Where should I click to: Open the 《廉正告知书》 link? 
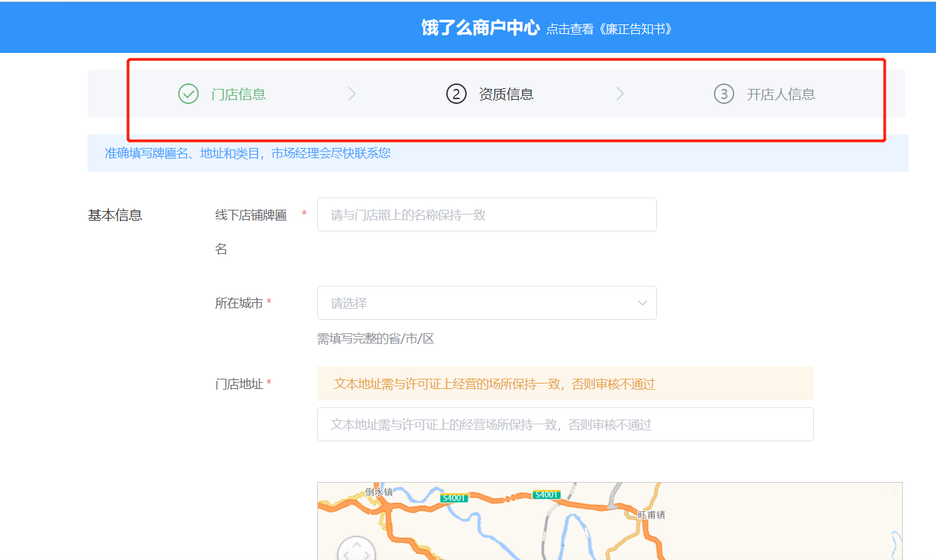pos(609,29)
